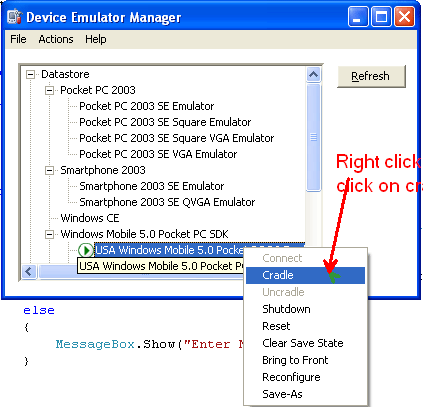
Task: Open the File menu
Action: (x=18, y=39)
